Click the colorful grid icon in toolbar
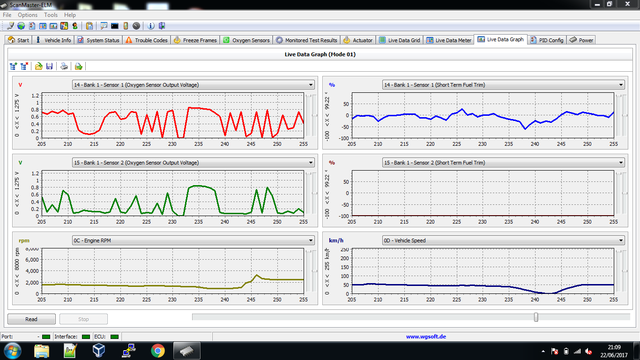 (x=64, y=26)
